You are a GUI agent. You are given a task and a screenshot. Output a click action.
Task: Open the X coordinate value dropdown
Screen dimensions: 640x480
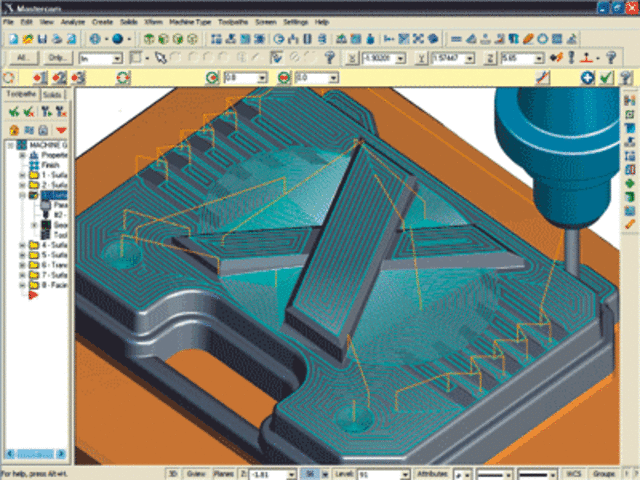tap(400, 59)
